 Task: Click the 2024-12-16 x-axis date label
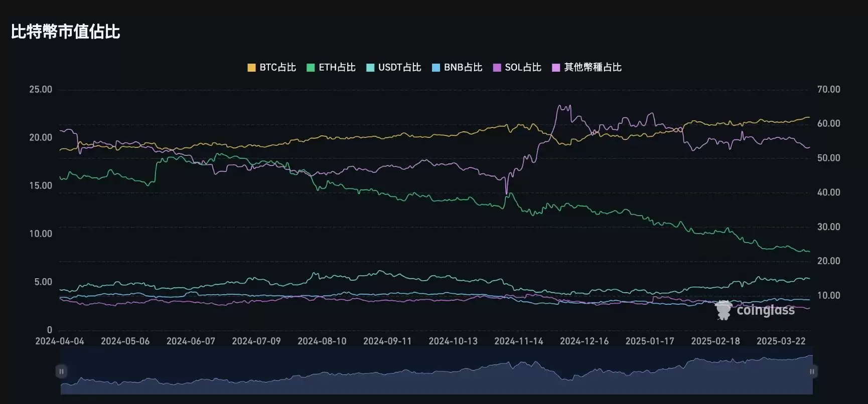point(584,341)
